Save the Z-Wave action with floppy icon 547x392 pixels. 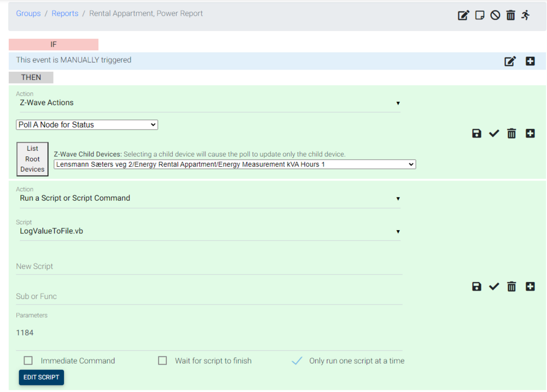click(x=476, y=133)
